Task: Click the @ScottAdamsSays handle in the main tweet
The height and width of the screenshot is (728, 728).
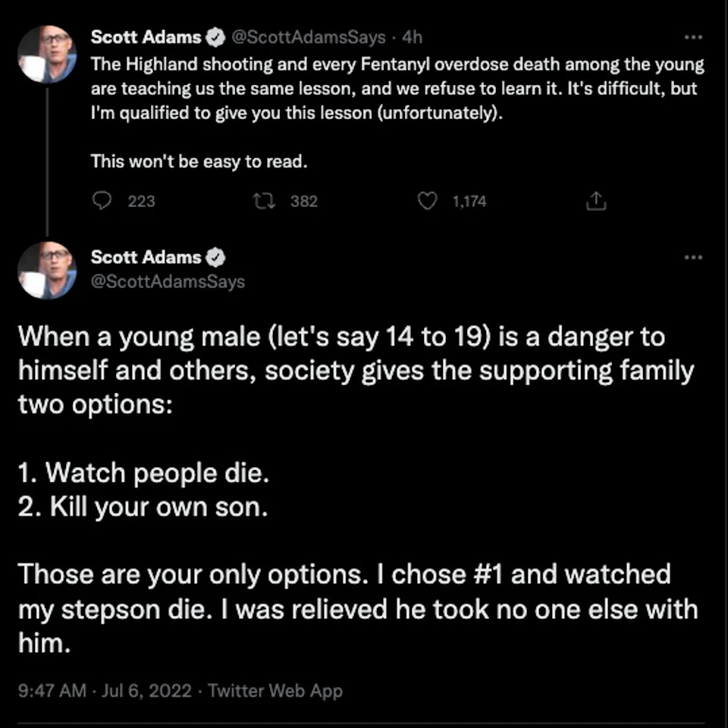Action: pyautogui.click(x=168, y=282)
